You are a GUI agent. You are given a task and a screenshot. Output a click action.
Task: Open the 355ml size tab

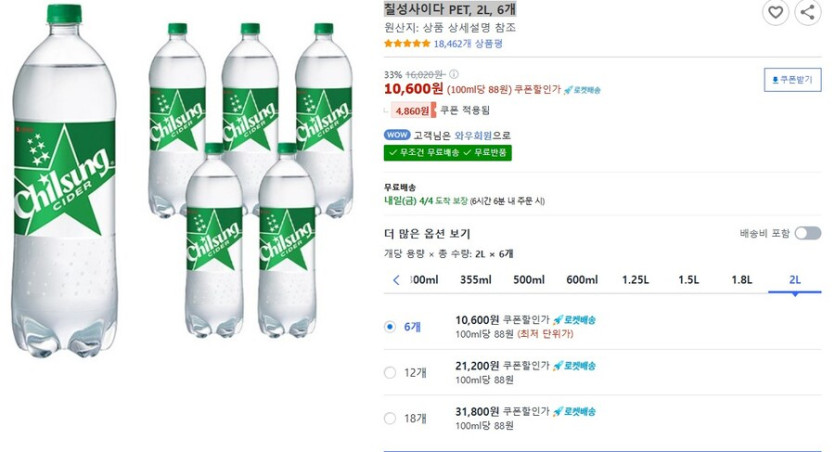pos(475,280)
